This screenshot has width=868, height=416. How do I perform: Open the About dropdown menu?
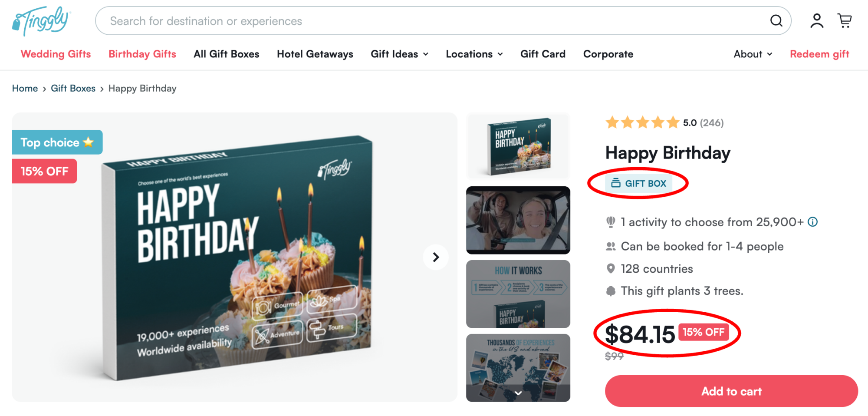pyautogui.click(x=753, y=54)
